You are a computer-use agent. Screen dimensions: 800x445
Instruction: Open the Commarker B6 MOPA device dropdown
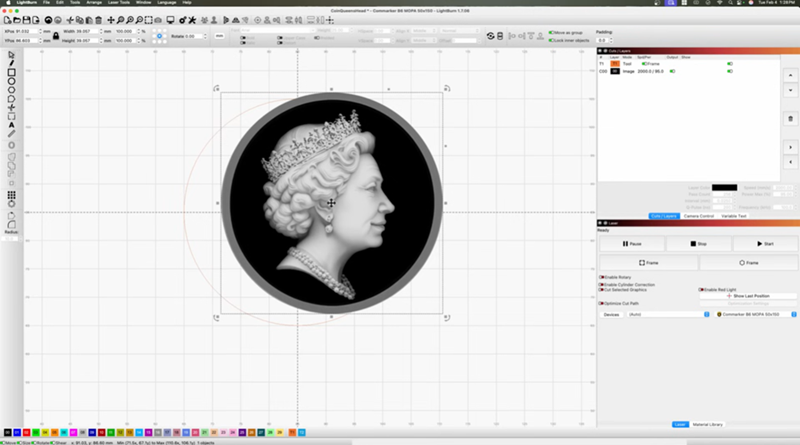point(757,314)
